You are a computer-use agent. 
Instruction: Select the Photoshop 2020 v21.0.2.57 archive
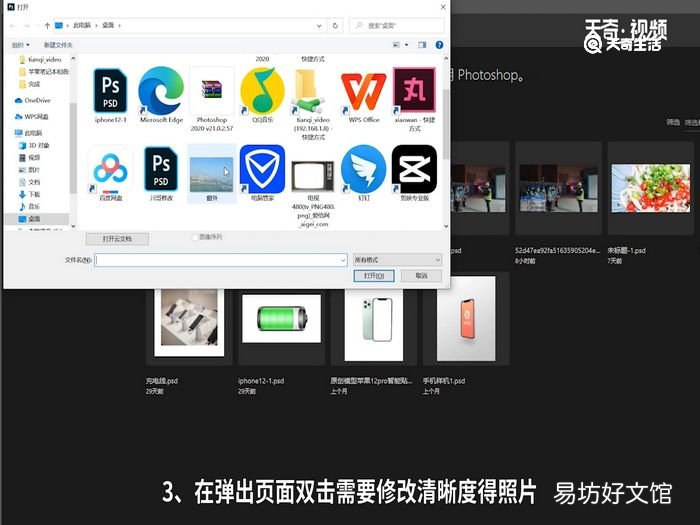[x=212, y=91]
